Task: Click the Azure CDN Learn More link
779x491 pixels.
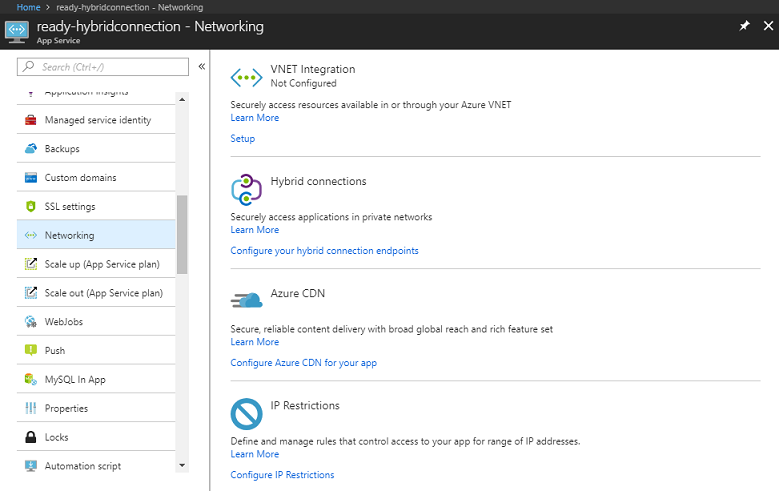Action: [254, 342]
